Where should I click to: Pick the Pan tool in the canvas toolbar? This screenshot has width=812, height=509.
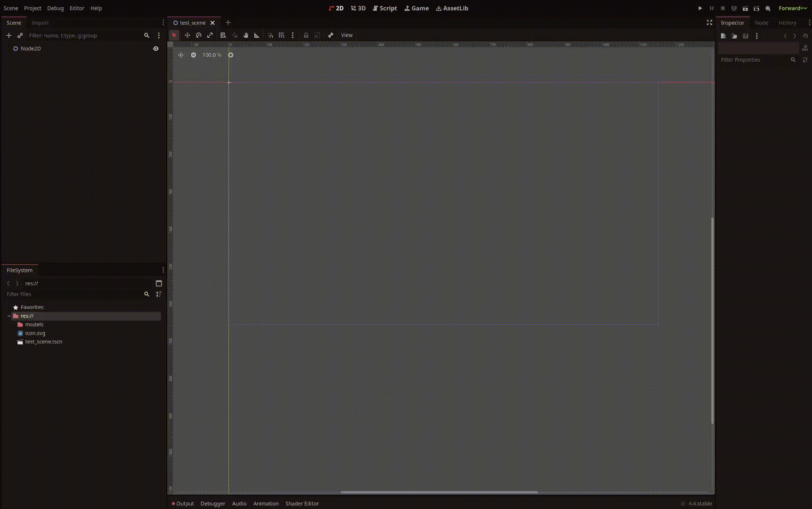(245, 35)
